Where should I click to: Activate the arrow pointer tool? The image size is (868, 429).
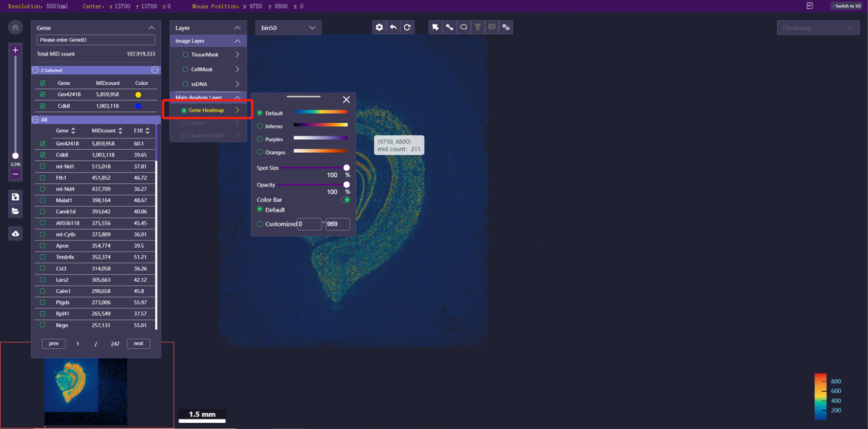pos(435,28)
